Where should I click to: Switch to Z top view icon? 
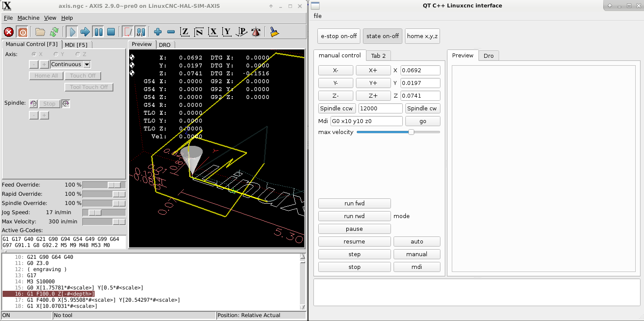tap(185, 32)
